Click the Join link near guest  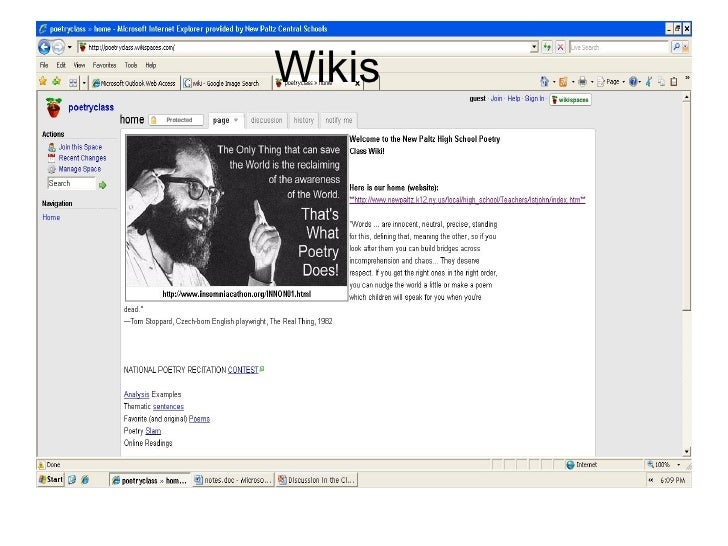496,98
